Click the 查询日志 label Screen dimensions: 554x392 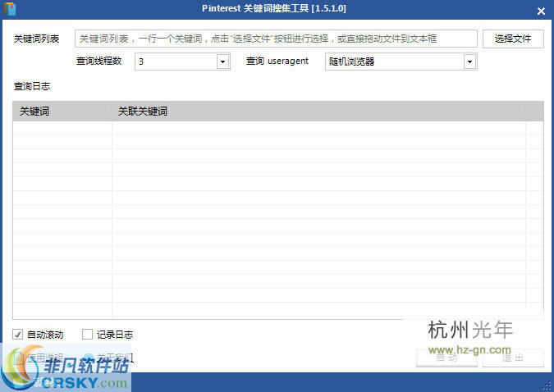(x=32, y=86)
